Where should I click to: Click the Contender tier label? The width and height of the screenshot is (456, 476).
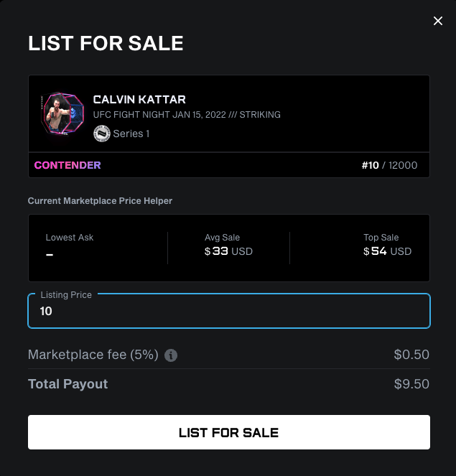click(x=68, y=165)
